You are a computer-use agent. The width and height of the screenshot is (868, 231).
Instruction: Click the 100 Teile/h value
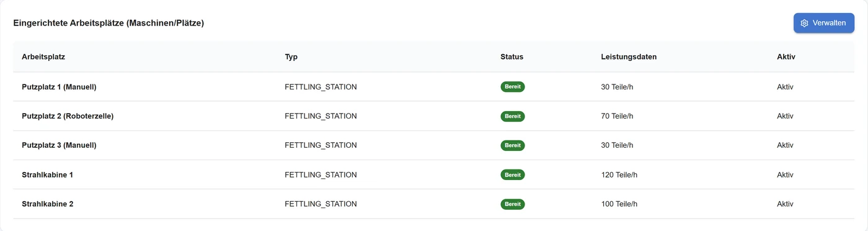tap(619, 204)
